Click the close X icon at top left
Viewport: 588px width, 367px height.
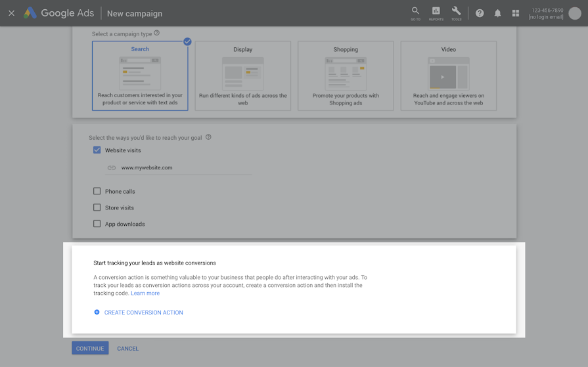11,13
